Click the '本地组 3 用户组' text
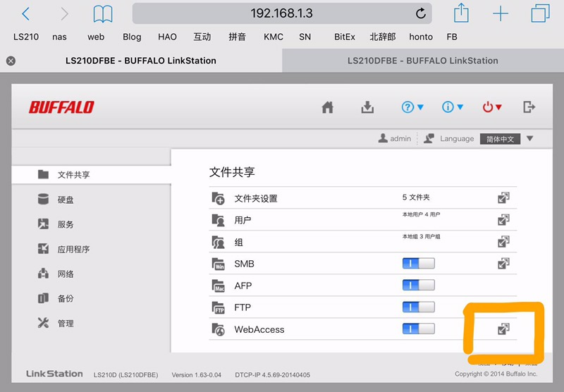The height and width of the screenshot is (392, 564). tap(421, 237)
